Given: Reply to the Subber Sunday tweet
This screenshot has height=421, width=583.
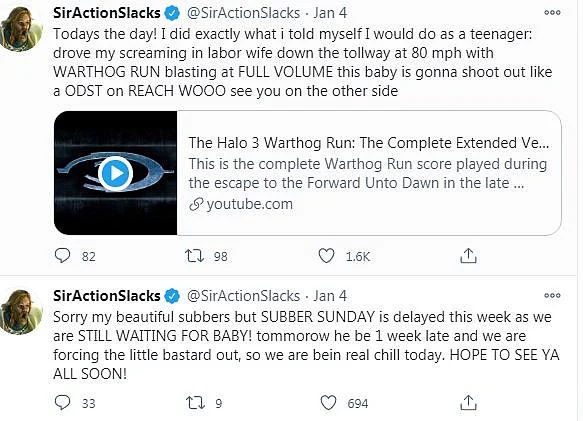Looking at the screenshot, I should click(62, 403).
